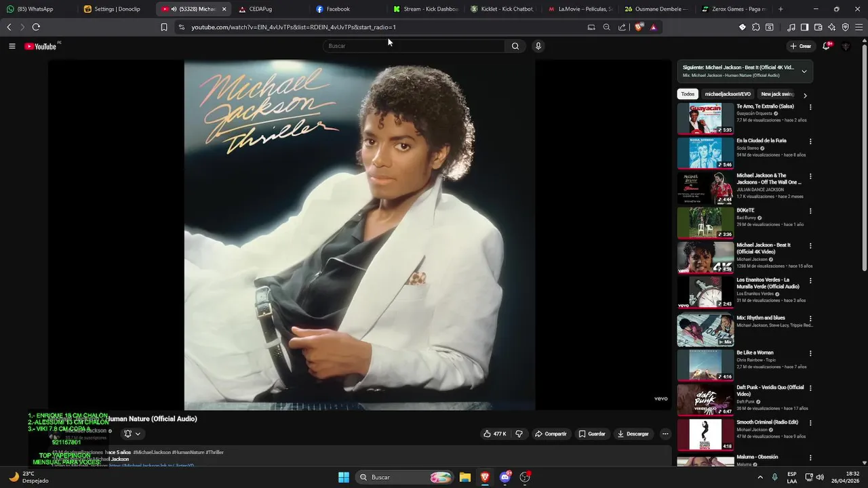
Task: Open Discord from the taskbar
Action: (x=505, y=477)
